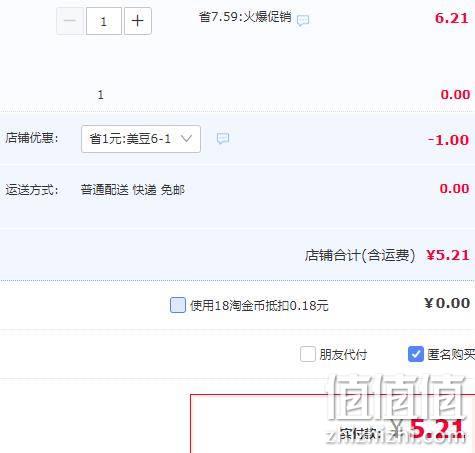Click the ¥0.00 Tao coin deduction amount

[x=447, y=303]
